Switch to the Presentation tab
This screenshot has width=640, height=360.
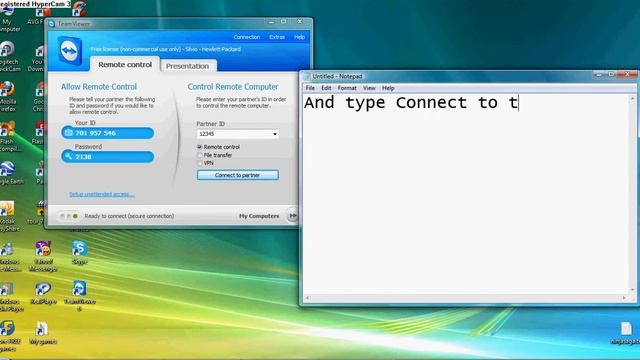coord(187,66)
